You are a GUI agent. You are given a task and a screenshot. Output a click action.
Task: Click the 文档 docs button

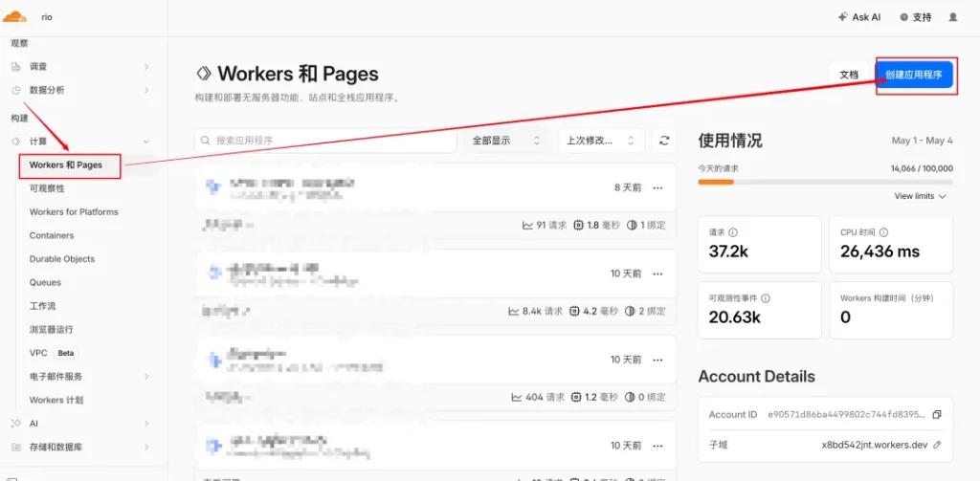coord(849,75)
